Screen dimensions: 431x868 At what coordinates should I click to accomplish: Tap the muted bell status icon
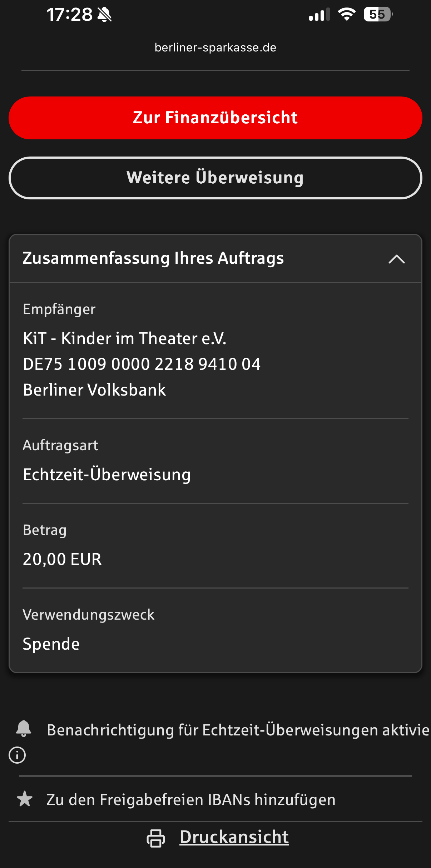click(x=104, y=15)
